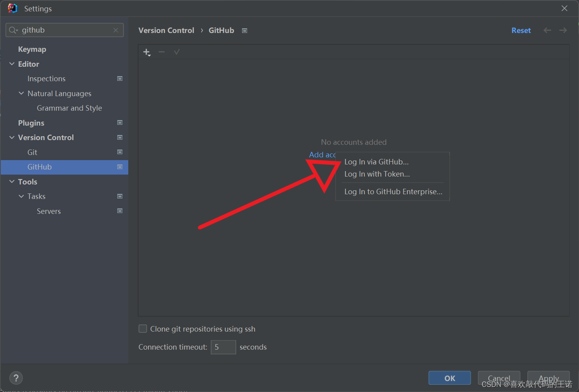
Task: Collapse the Editor tree node
Action: click(x=12, y=64)
